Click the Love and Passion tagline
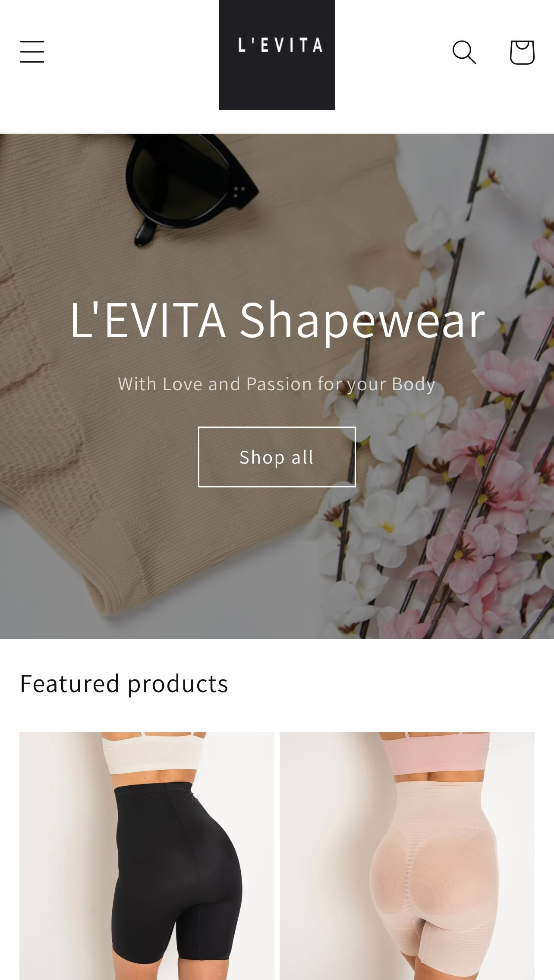554x980 pixels. (277, 384)
